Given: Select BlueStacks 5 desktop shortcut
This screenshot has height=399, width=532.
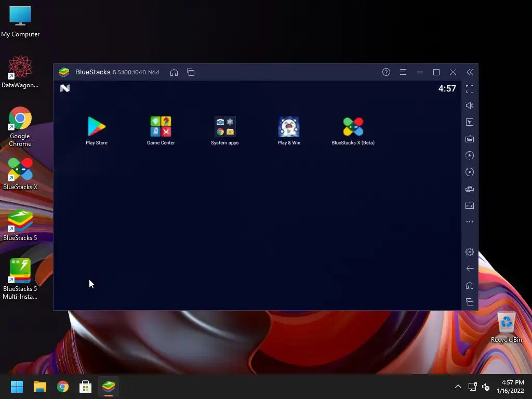Looking at the screenshot, I should click(x=20, y=224).
